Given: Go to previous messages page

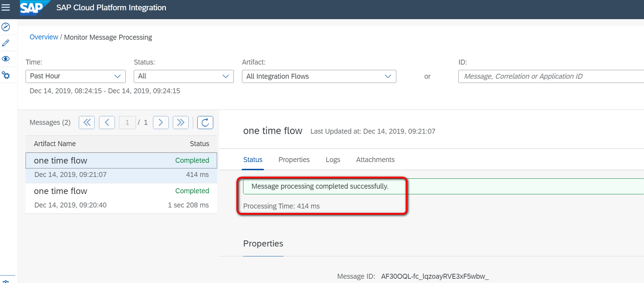Looking at the screenshot, I should [107, 123].
